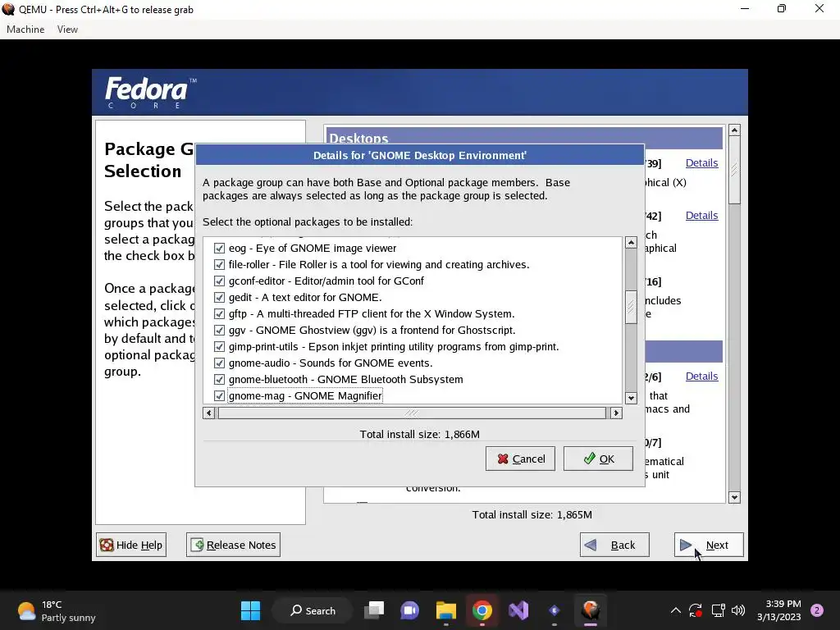The image size is (840, 630).
Task: Open Visual Studio from taskbar
Action: pos(518,610)
